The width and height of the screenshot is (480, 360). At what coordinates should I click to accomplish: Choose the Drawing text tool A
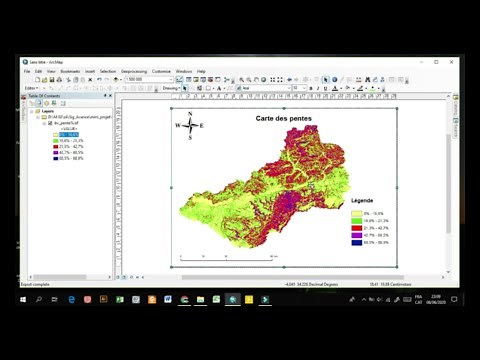point(219,88)
